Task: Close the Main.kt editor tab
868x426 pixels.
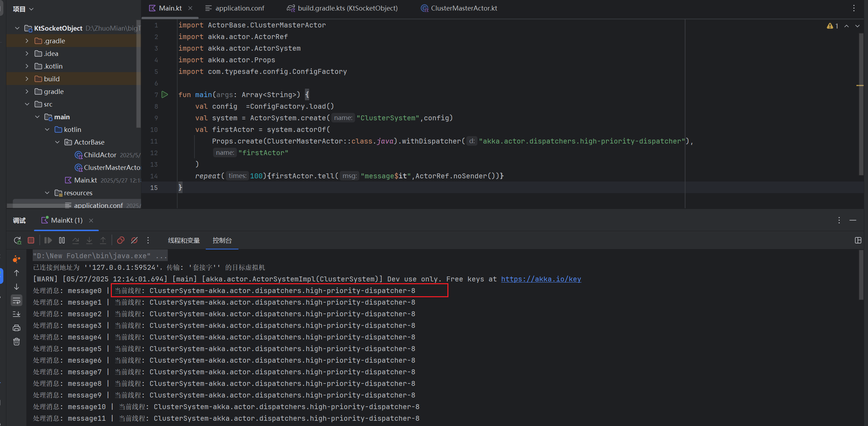Action: 190,8
